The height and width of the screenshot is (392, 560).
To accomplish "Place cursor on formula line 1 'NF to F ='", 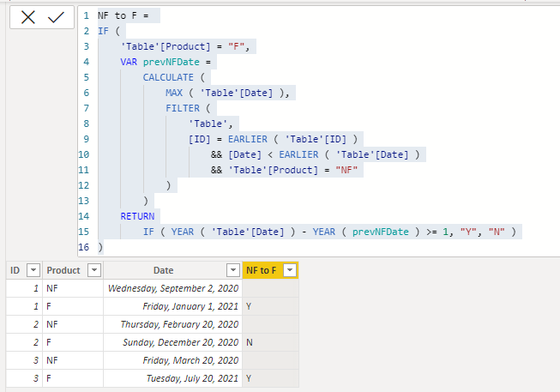I will click(123, 15).
